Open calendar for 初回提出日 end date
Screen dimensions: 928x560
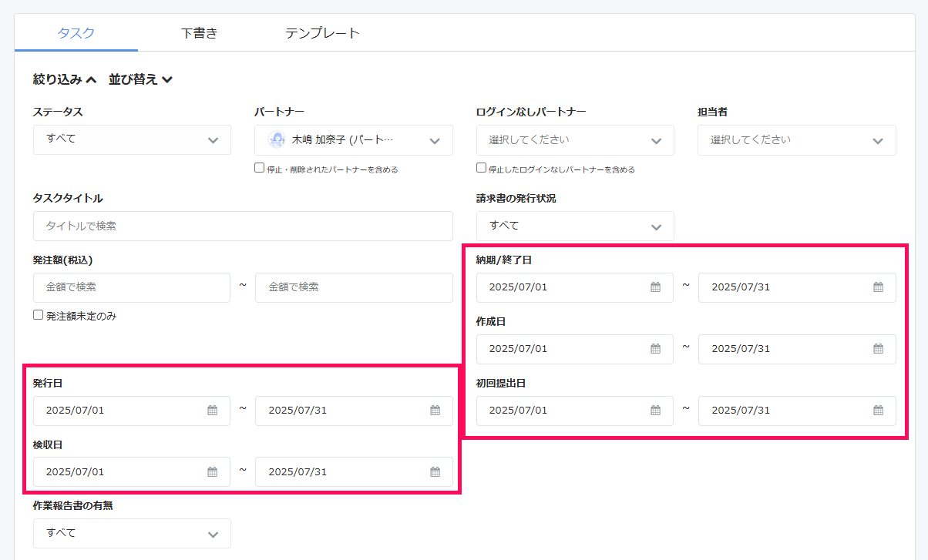878,411
